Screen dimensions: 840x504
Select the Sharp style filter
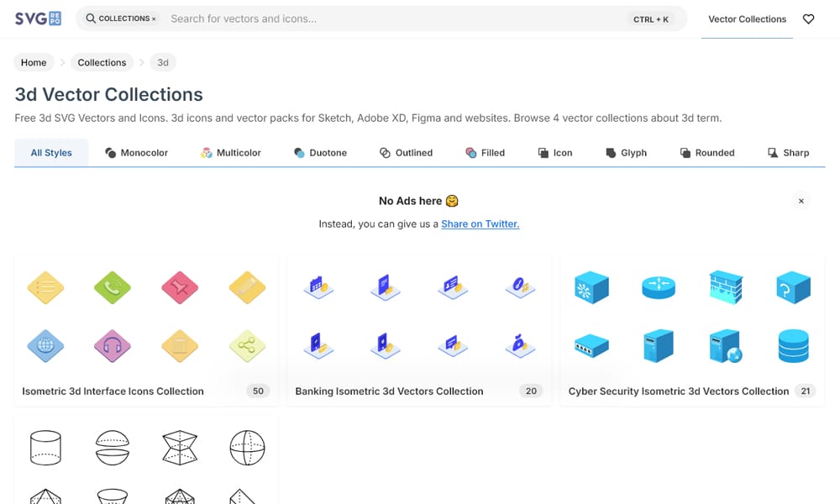[788, 153]
